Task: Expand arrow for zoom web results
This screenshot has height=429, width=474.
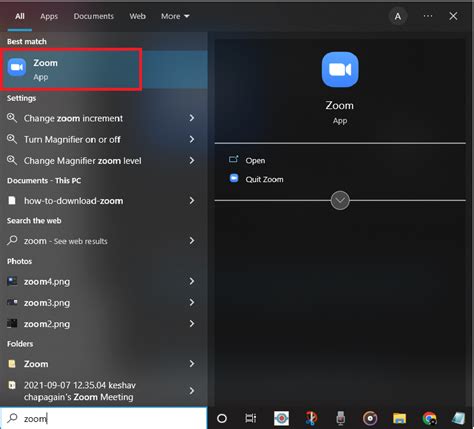Action: point(192,240)
